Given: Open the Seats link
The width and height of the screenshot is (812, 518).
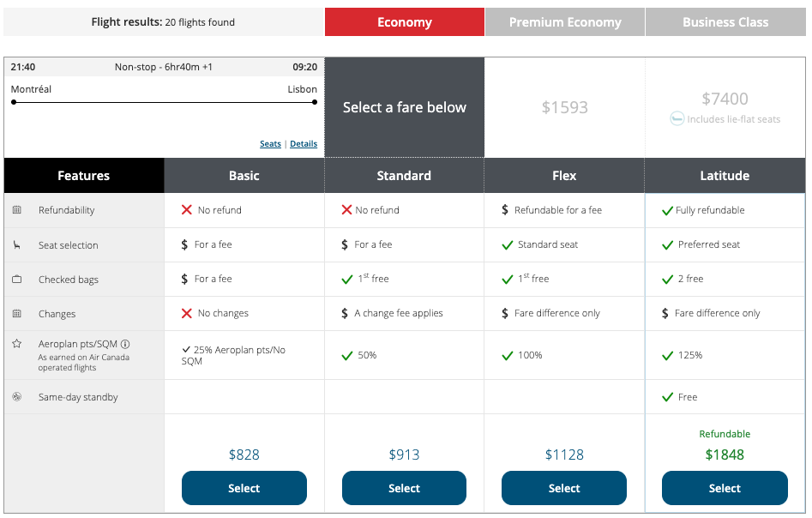Looking at the screenshot, I should pyautogui.click(x=270, y=144).
